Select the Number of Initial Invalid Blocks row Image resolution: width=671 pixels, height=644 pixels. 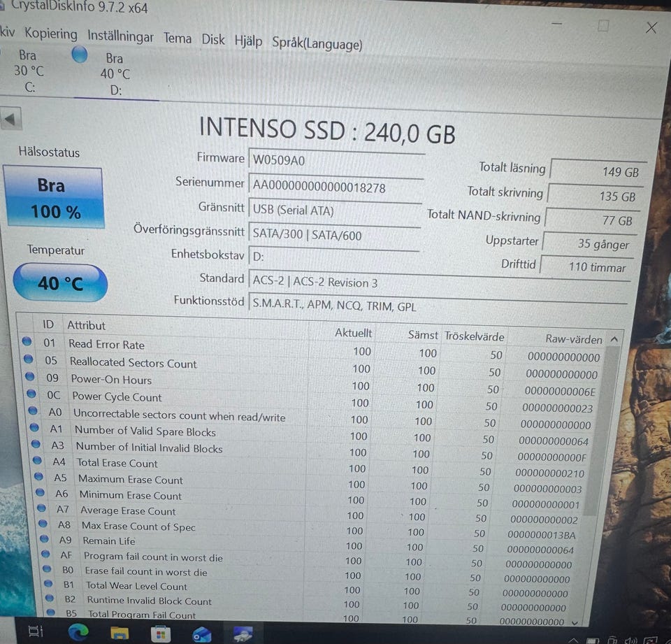310,450
